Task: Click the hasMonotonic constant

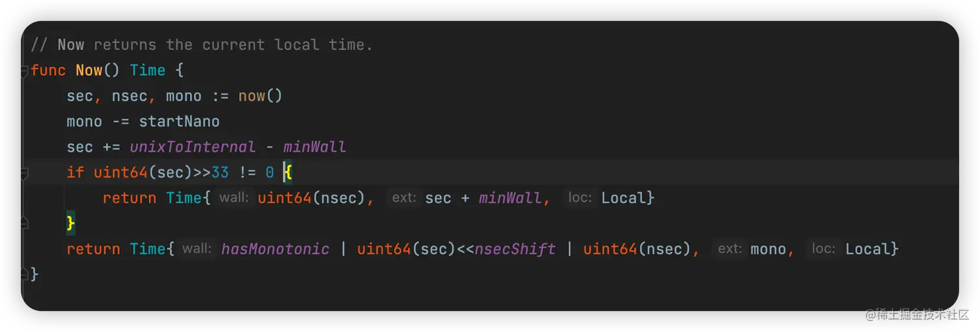Action: click(275, 249)
